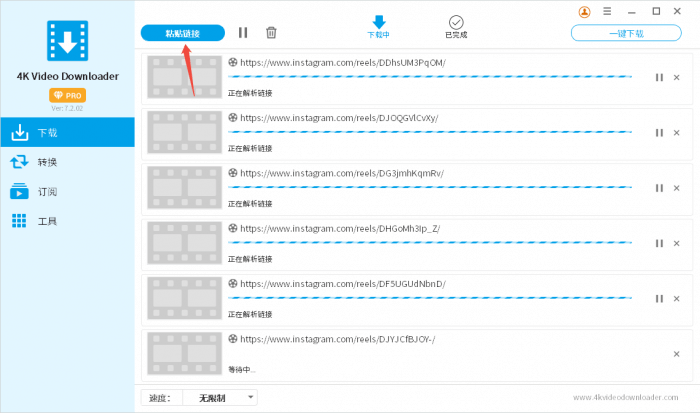Viewport: 700px width, 413px height.
Task: Click the 等待中 waiting status text
Action: pos(242,370)
